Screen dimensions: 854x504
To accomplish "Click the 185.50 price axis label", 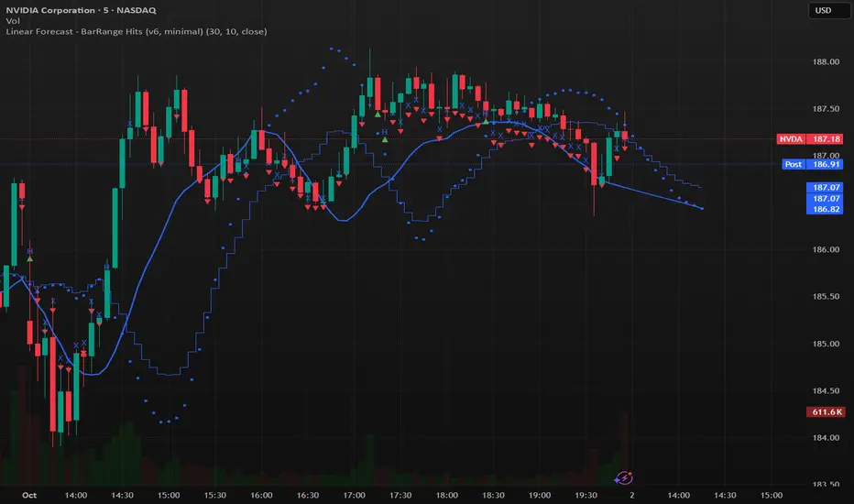I will pos(826,296).
